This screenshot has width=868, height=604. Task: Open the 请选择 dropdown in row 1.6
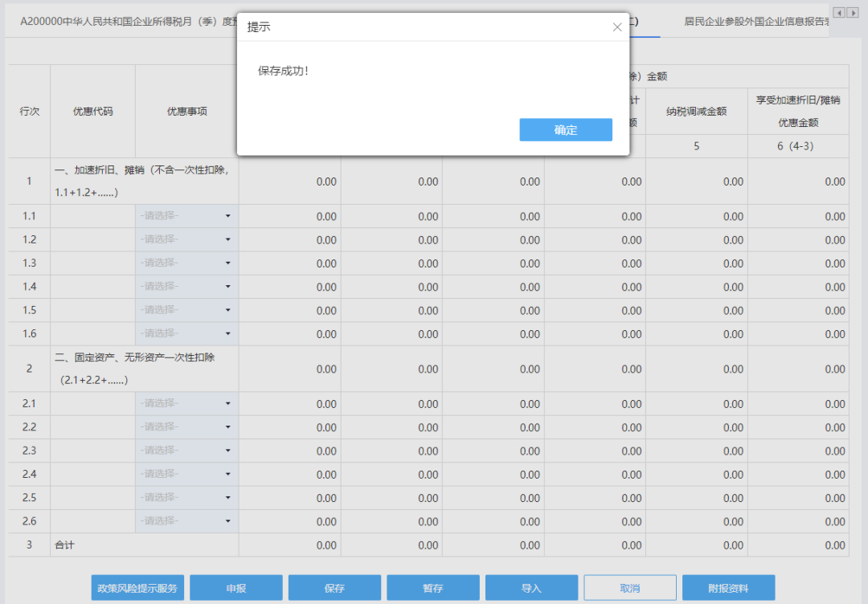coord(186,333)
